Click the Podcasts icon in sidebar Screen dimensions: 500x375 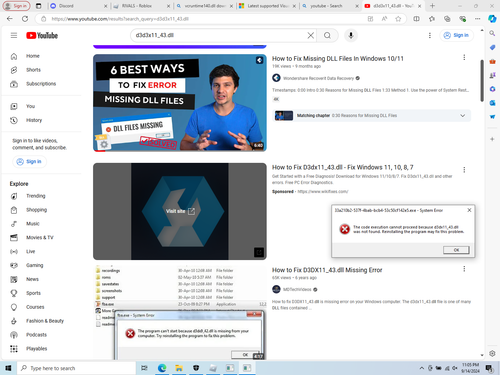pyautogui.click(x=14, y=335)
